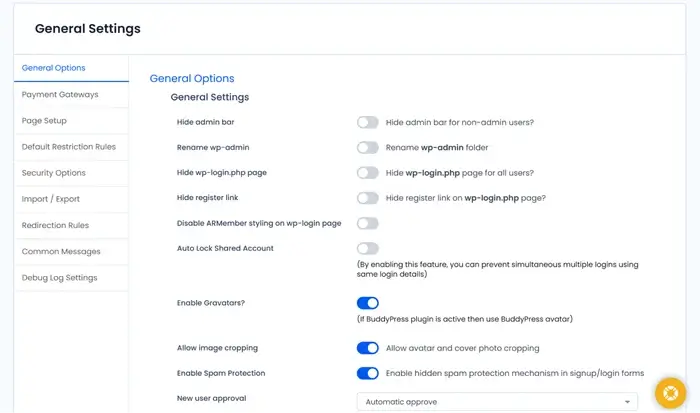700x413 pixels.
Task: Enable the Hide admin bar toggle
Action: [367, 122]
